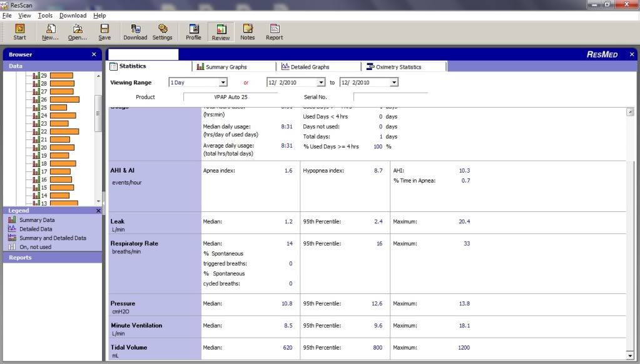Expand the Viewing Range 1 Day dropdown
The width and height of the screenshot is (640, 364).
(x=223, y=83)
